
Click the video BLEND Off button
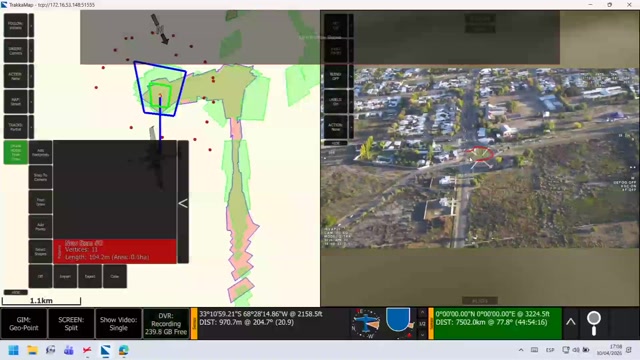[336, 76]
